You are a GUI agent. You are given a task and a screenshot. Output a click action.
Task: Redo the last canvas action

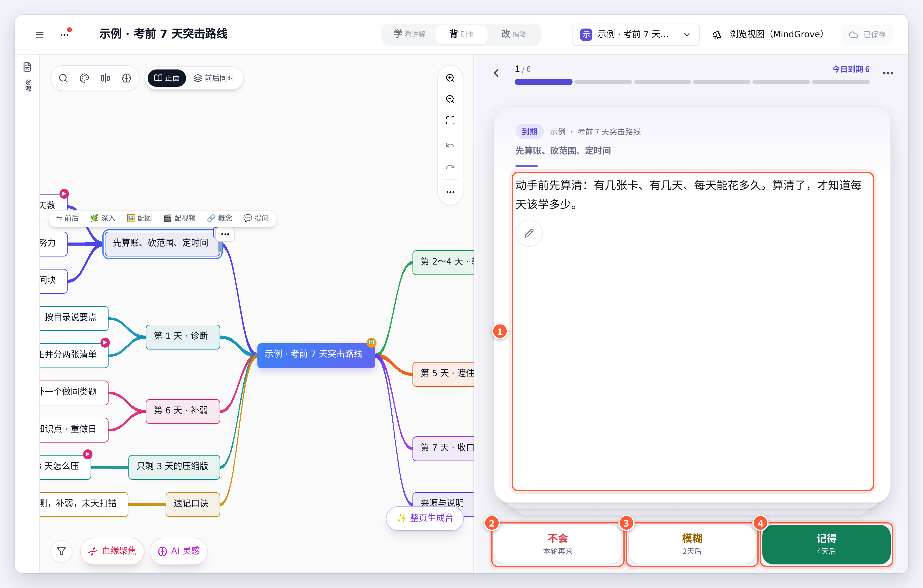click(450, 167)
